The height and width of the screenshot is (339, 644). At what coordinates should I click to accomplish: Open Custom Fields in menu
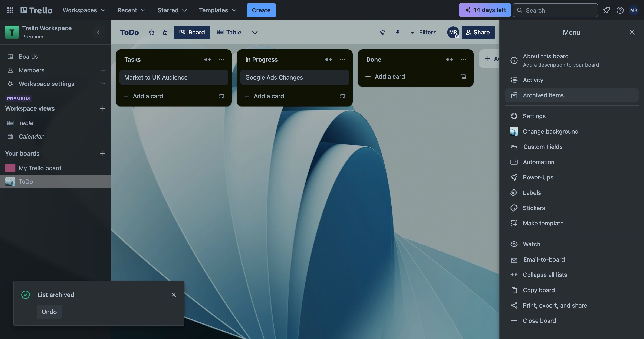pos(572,147)
